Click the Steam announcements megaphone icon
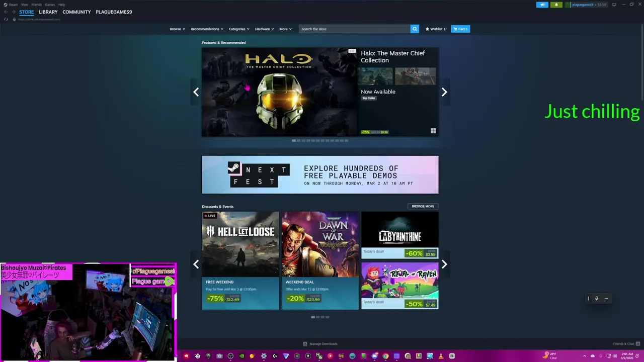The height and width of the screenshot is (362, 644). pos(542,5)
